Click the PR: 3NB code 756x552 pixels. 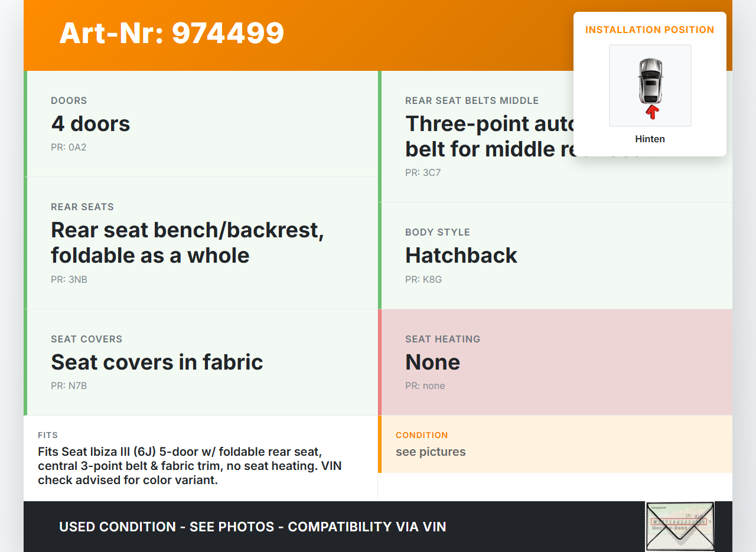(69, 279)
